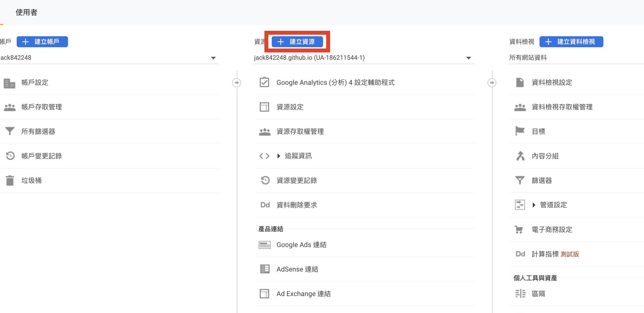The height and width of the screenshot is (313, 644).
Task: Click the 建立資料檢視 button
Action: coord(571,42)
